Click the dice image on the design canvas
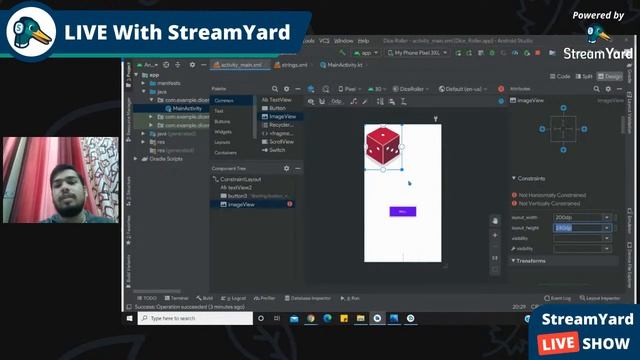Screen dimensions: 640x360 (382, 146)
